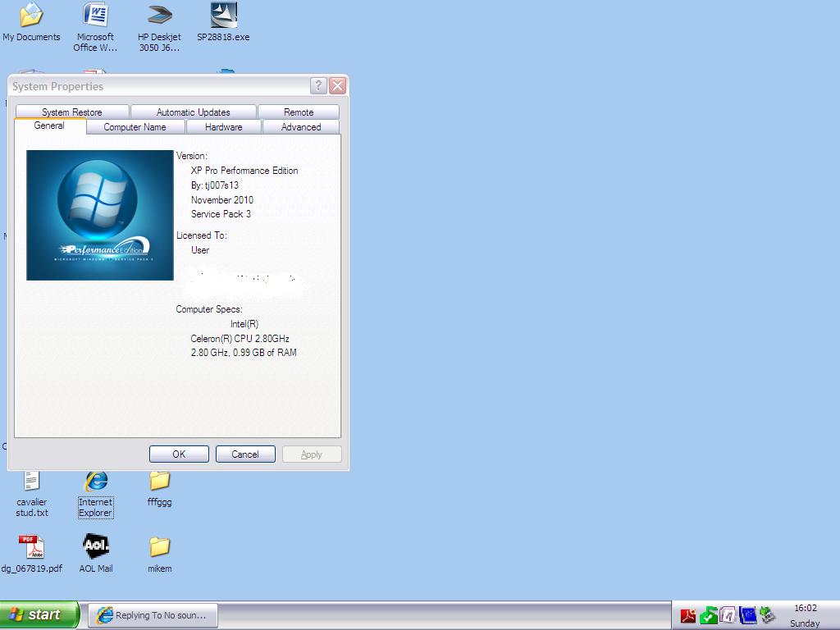
Task: Click the Performance Edition logo image
Action: click(100, 216)
